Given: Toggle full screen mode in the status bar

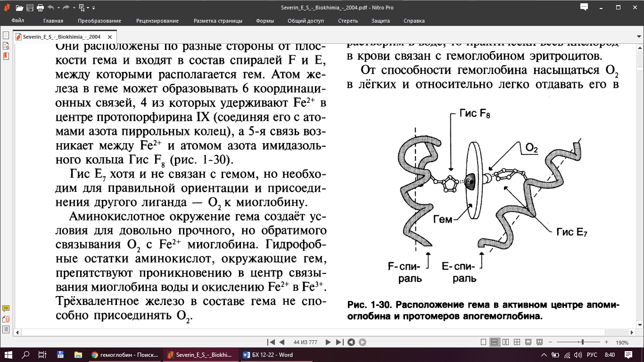Looking at the screenshot, I should (x=528, y=342).
